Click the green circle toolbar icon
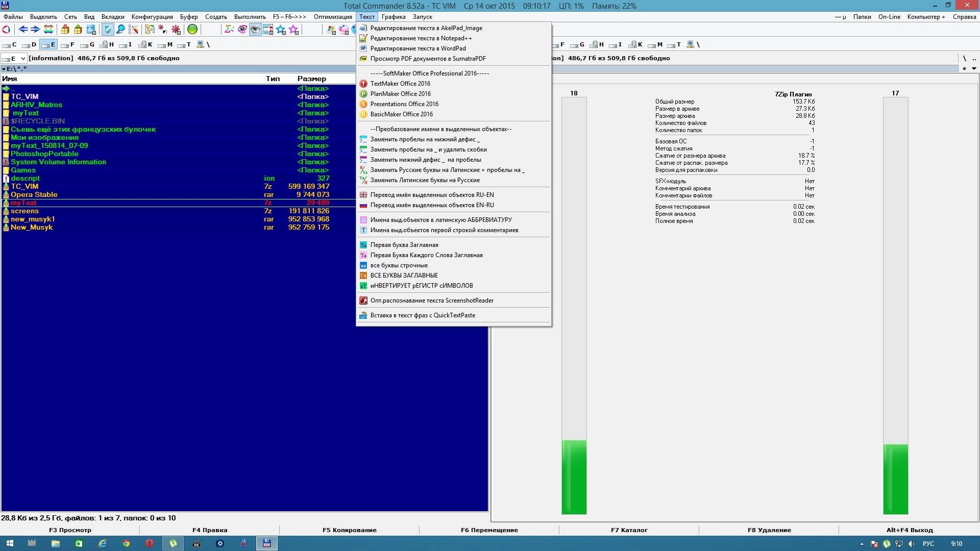Image resolution: width=980 pixels, height=551 pixels. (x=193, y=30)
